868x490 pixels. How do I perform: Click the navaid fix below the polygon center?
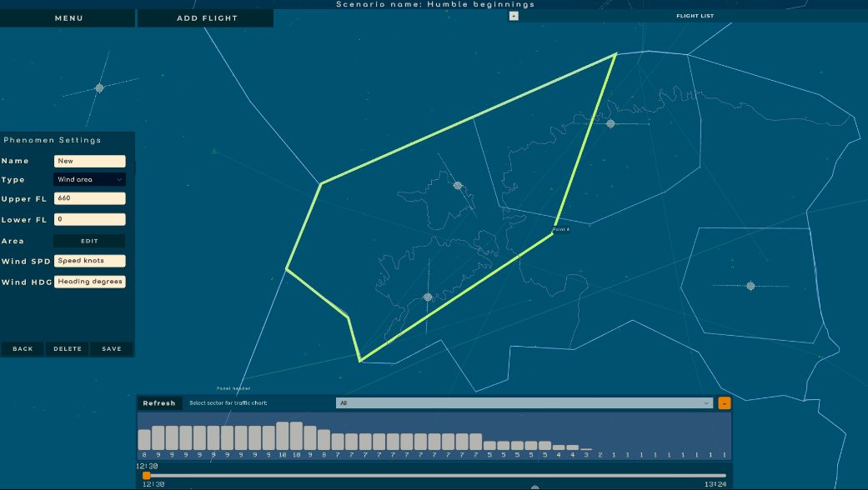[429, 296]
